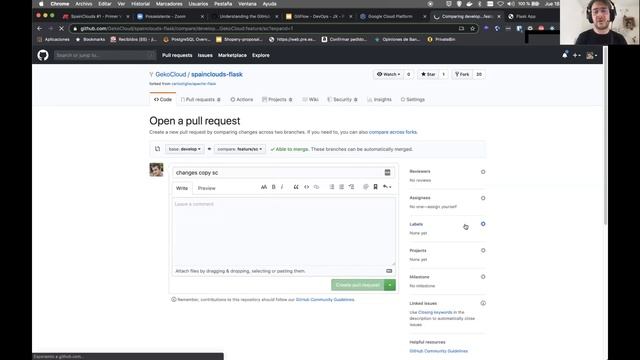Expand the Create pull request options arrow
Viewport: 640px width, 360px height.
390,285
